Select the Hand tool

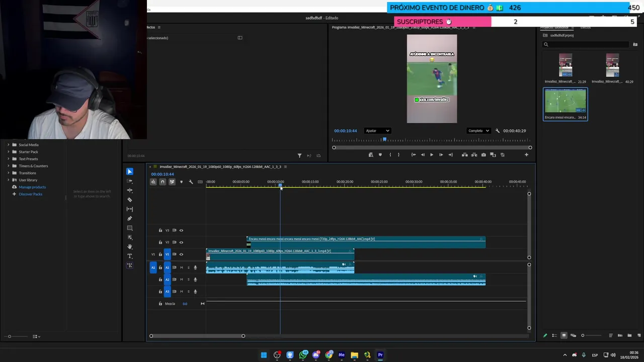130,246
